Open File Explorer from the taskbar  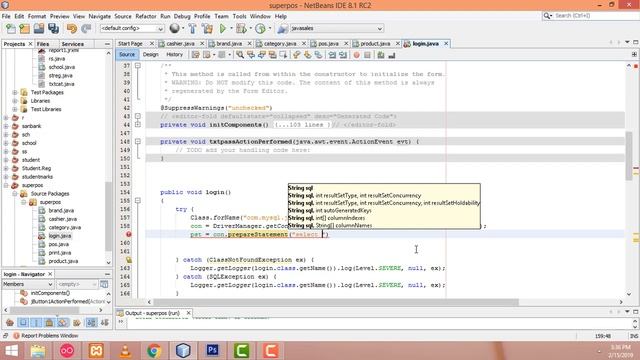[x=38, y=350]
